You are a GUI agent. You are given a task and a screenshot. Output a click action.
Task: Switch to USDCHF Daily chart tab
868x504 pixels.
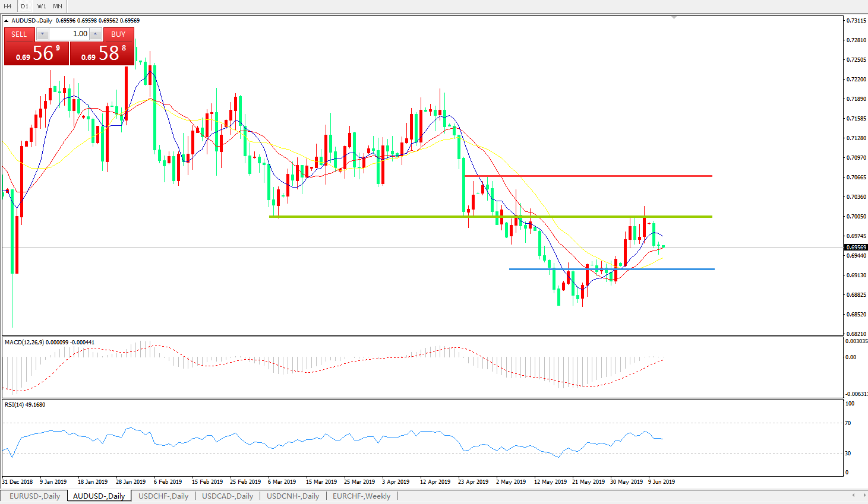(163, 496)
